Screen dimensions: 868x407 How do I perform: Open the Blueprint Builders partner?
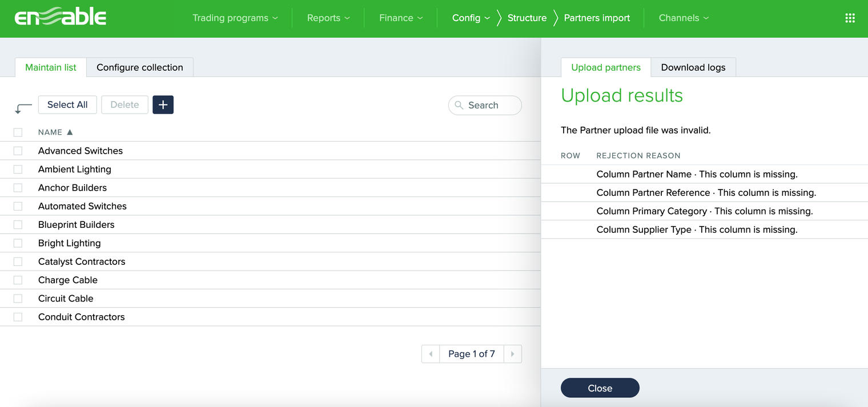pyautogui.click(x=76, y=224)
